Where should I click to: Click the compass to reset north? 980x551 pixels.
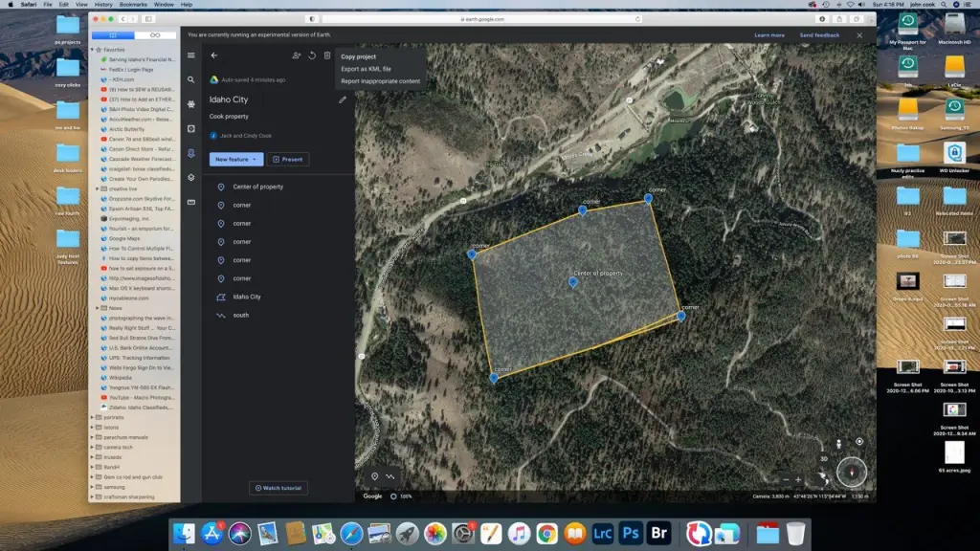click(851, 472)
